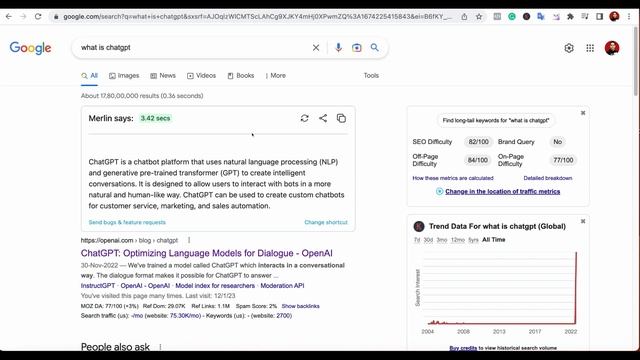Open 'ChatGPT: Optimizing Language Models for Dialogue' result
This screenshot has width=640, height=360.
[207, 253]
